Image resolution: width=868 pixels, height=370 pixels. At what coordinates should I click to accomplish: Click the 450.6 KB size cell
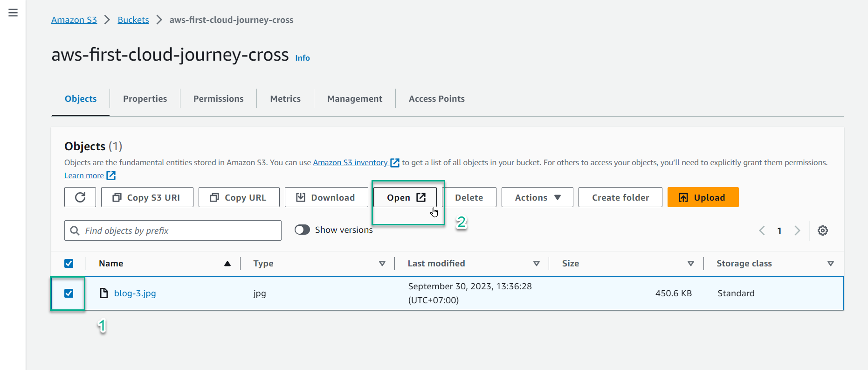click(674, 293)
